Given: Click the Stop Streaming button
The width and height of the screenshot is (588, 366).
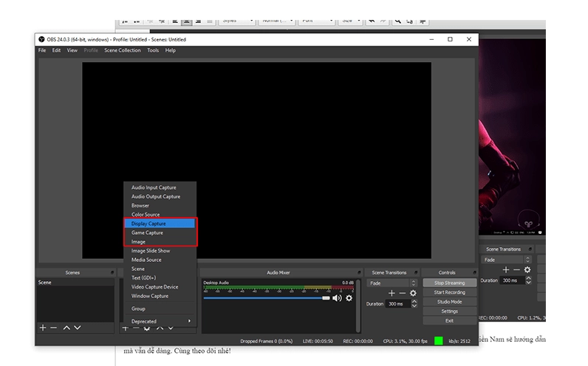Looking at the screenshot, I should (x=449, y=283).
